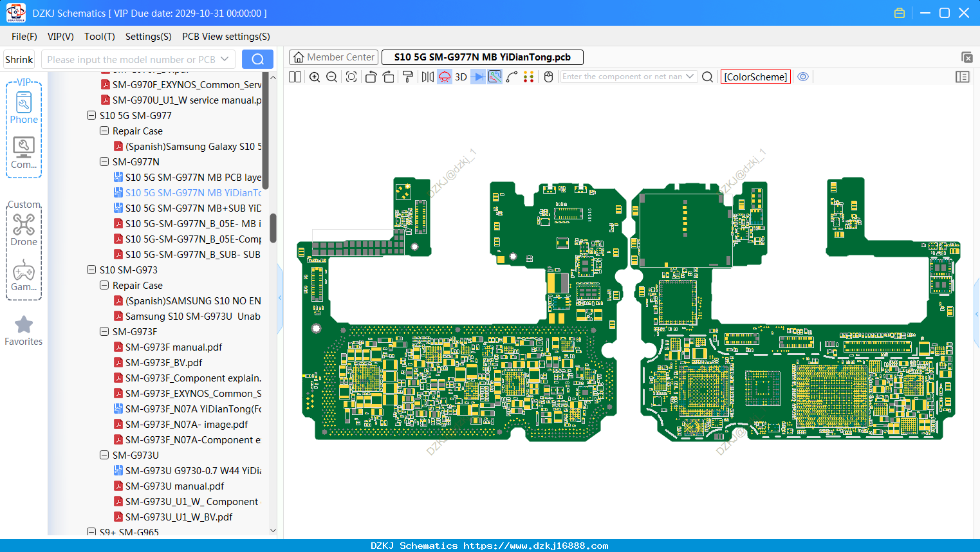This screenshot has width=980, height=552.
Task: Click the Shrink button
Action: [x=19, y=59]
